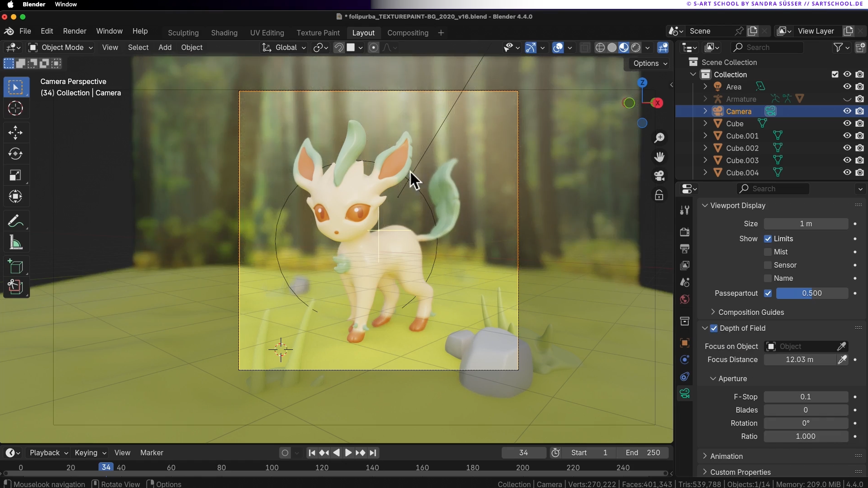Open the Object Mode dropdown

coord(61,47)
